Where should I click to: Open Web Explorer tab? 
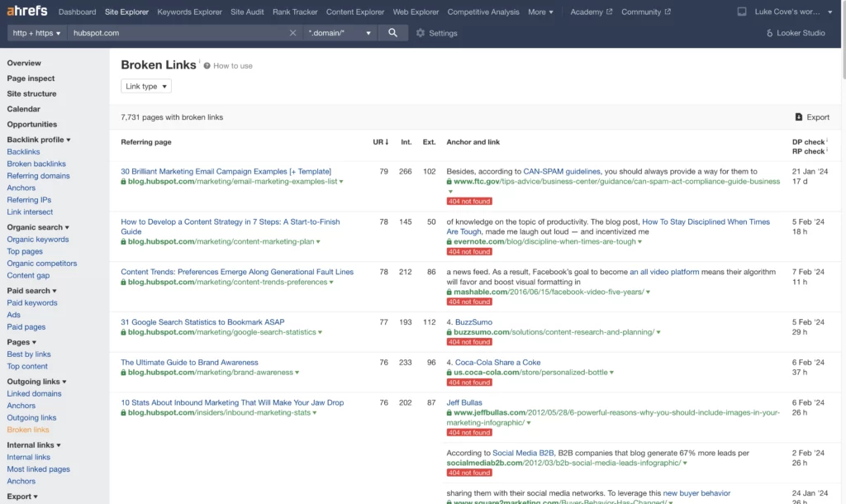coord(416,12)
